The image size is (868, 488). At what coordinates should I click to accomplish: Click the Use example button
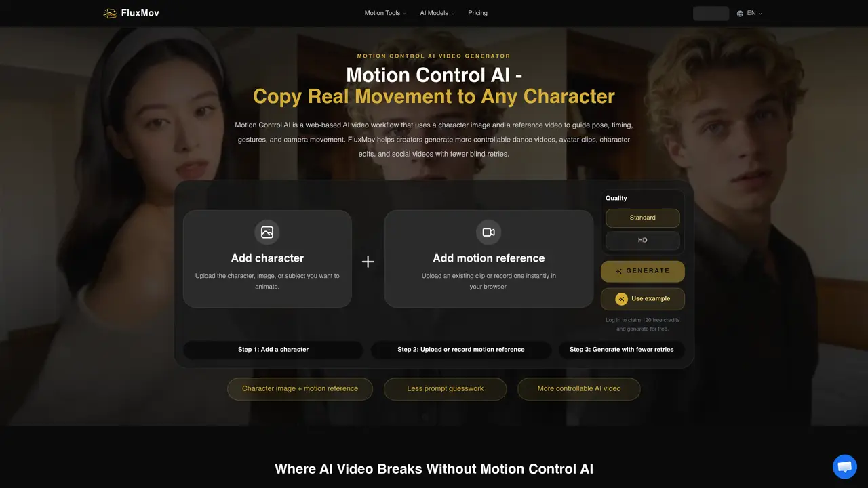642,299
